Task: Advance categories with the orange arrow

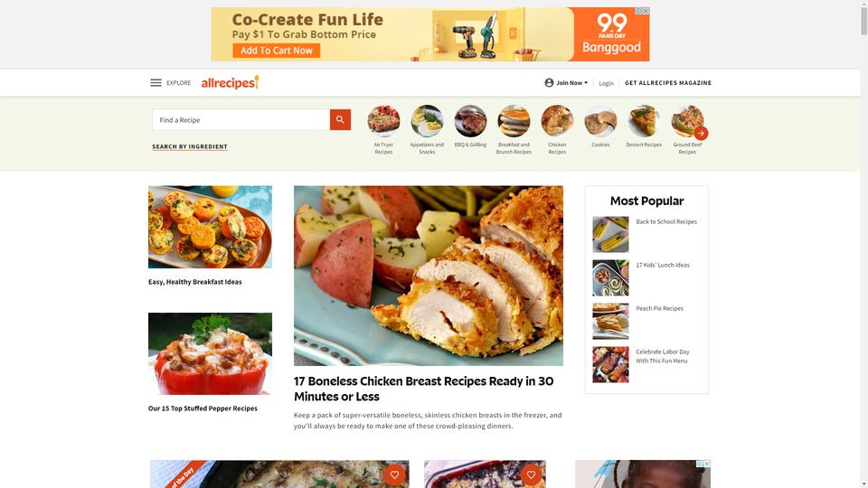Action: coord(701,133)
